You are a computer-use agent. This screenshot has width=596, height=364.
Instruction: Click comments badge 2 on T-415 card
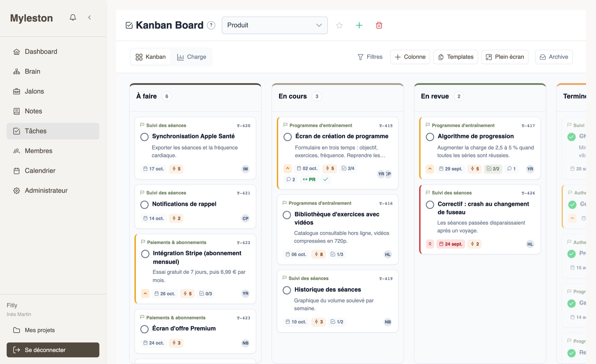click(x=291, y=179)
